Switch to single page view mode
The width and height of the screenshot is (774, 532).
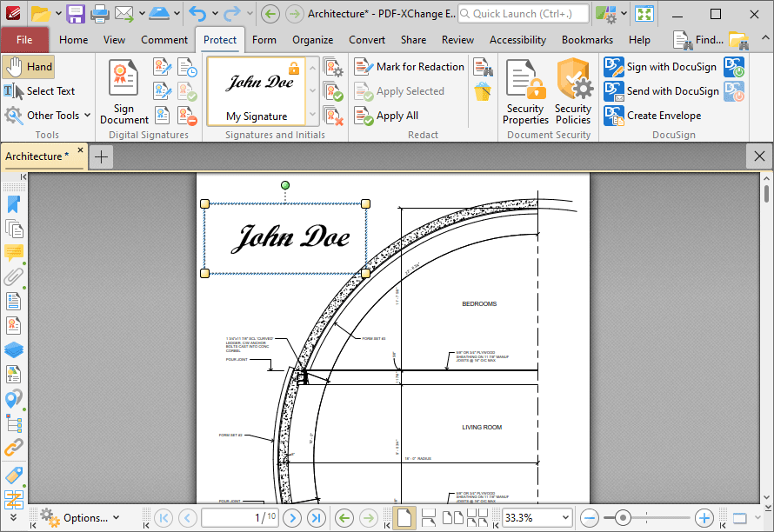pos(404,518)
